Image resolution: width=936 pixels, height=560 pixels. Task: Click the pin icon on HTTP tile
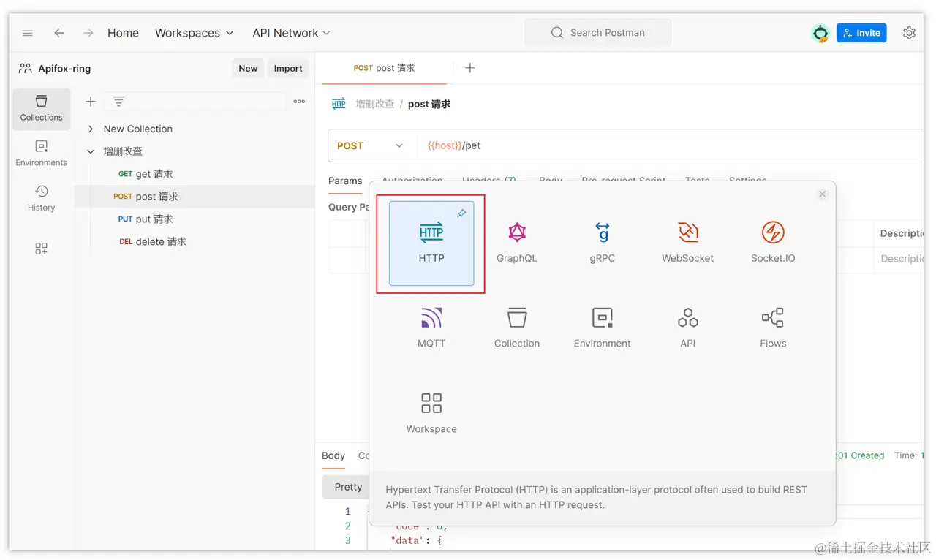click(461, 213)
